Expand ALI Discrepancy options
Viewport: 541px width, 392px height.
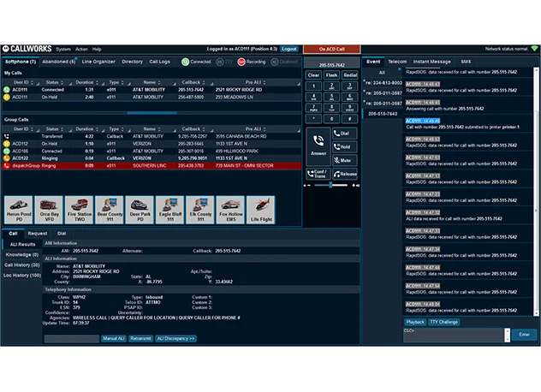(175, 339)
